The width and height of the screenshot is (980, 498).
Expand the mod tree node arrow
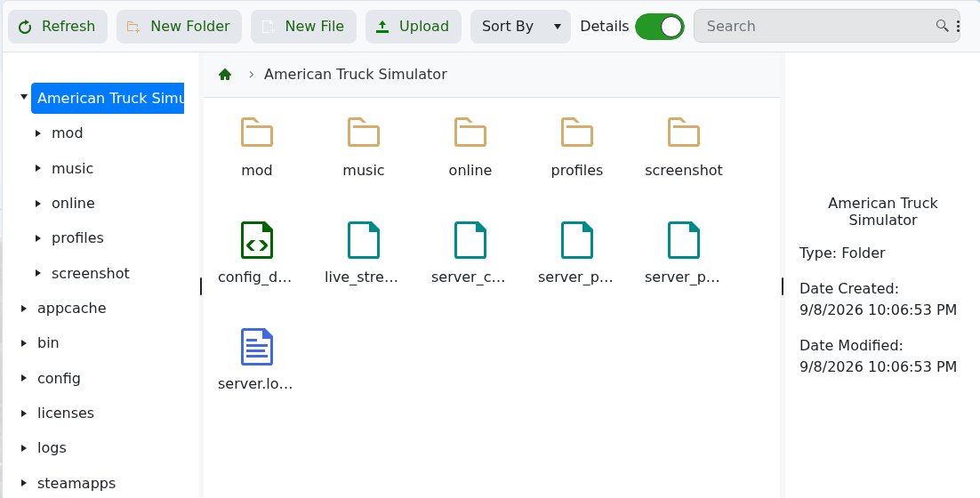coord(38,133)
